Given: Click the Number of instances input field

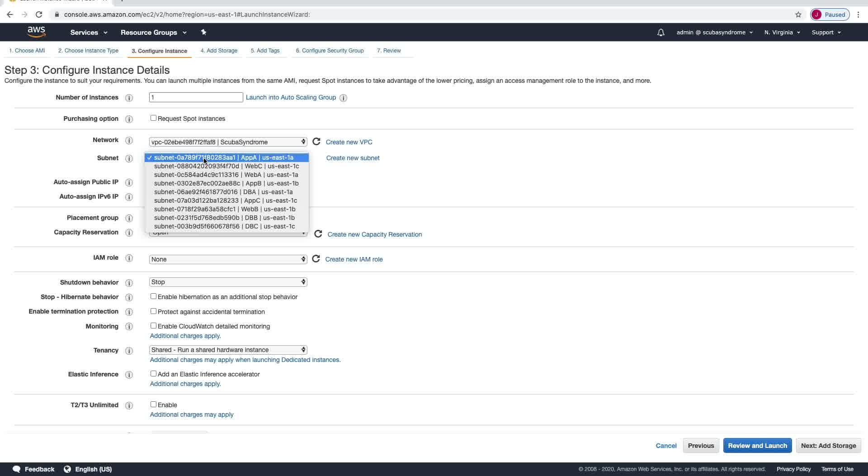Looking at the screenshot, I should coord(196,97).
